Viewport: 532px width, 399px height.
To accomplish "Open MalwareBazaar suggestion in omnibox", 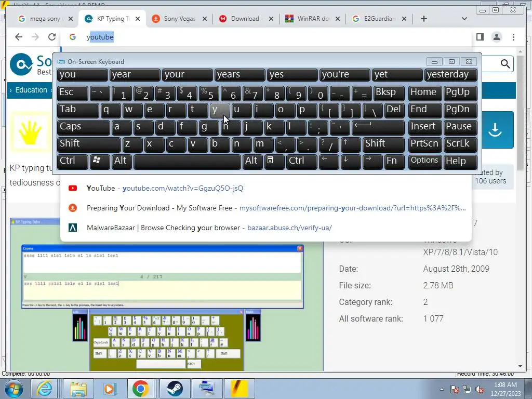I will (267, 228).
